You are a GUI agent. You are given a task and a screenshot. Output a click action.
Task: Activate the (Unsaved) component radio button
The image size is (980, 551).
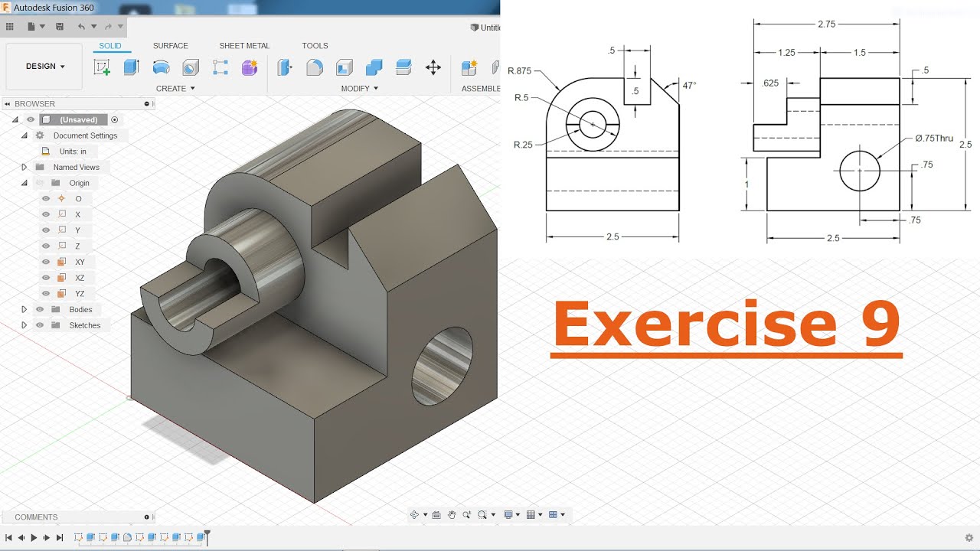coord(115,119)
